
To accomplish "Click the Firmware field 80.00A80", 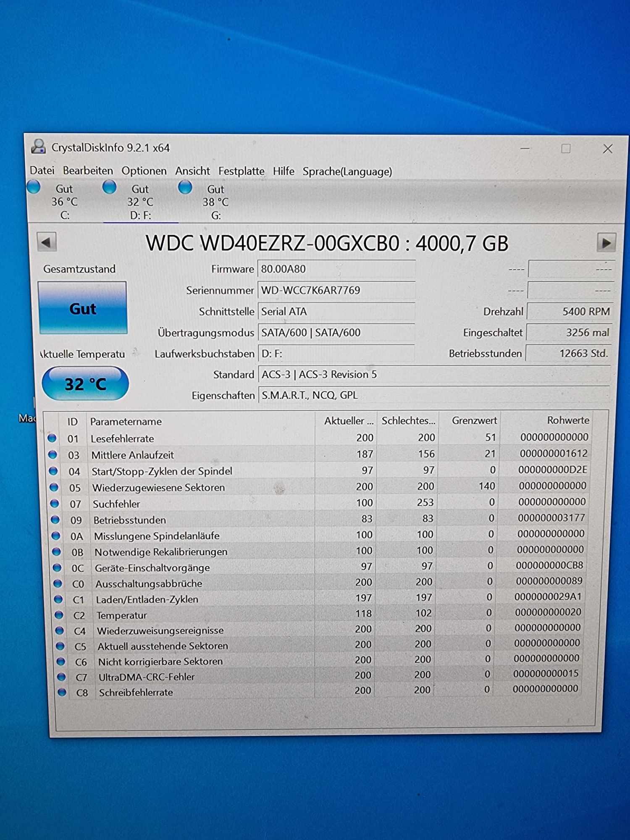I will point(336,269).
